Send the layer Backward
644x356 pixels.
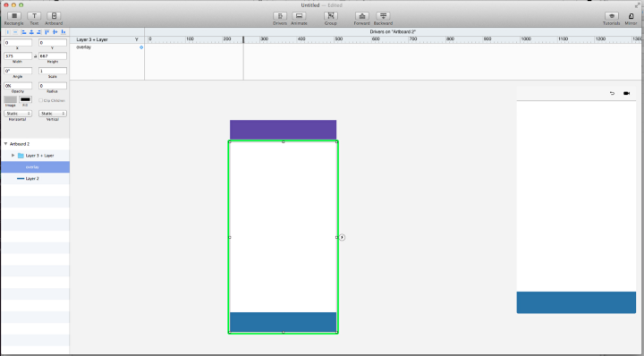[x=383, y=16]
